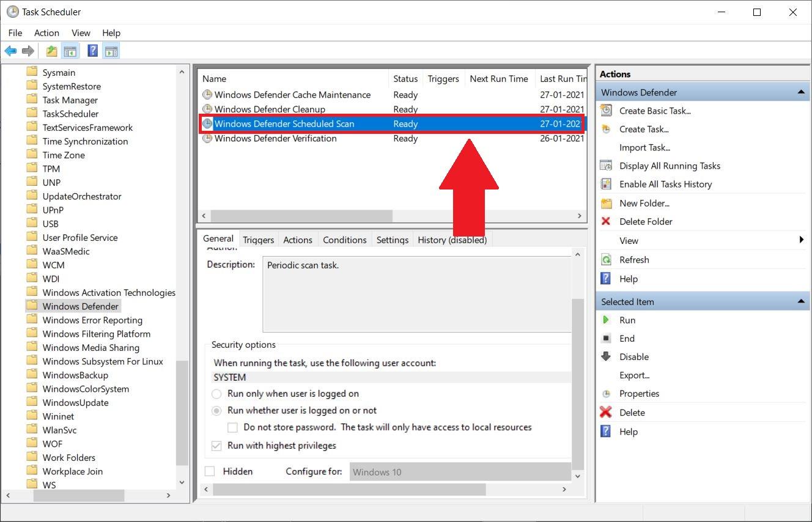Viewport: 812px width, 522px height.
Task: Click the red X Delete Folder icon
Action: coord(606,221)
